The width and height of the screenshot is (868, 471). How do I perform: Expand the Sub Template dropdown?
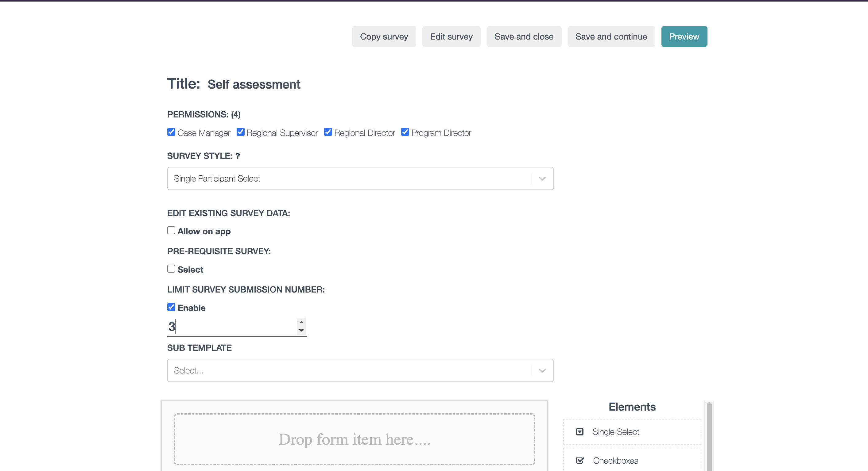(542, 370)
